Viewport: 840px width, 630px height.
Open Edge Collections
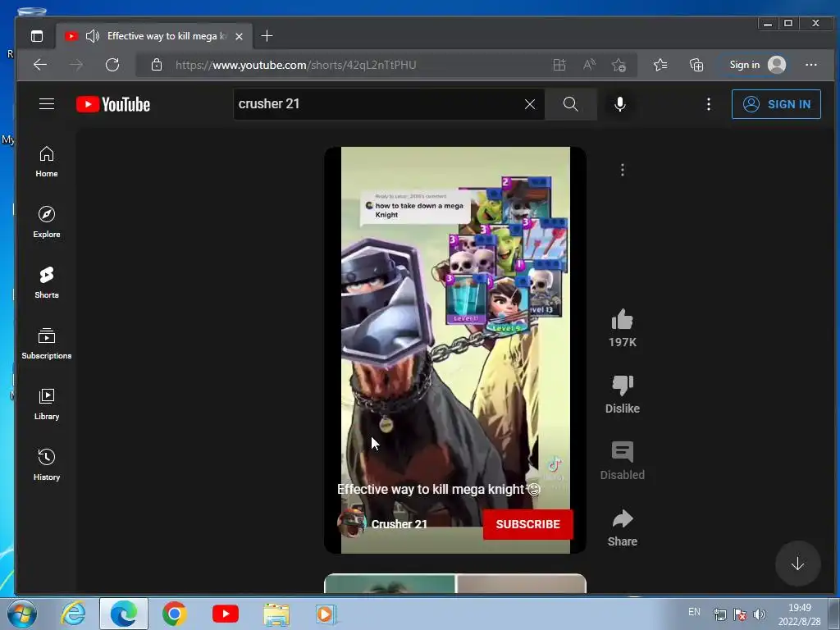coord(696,65)
